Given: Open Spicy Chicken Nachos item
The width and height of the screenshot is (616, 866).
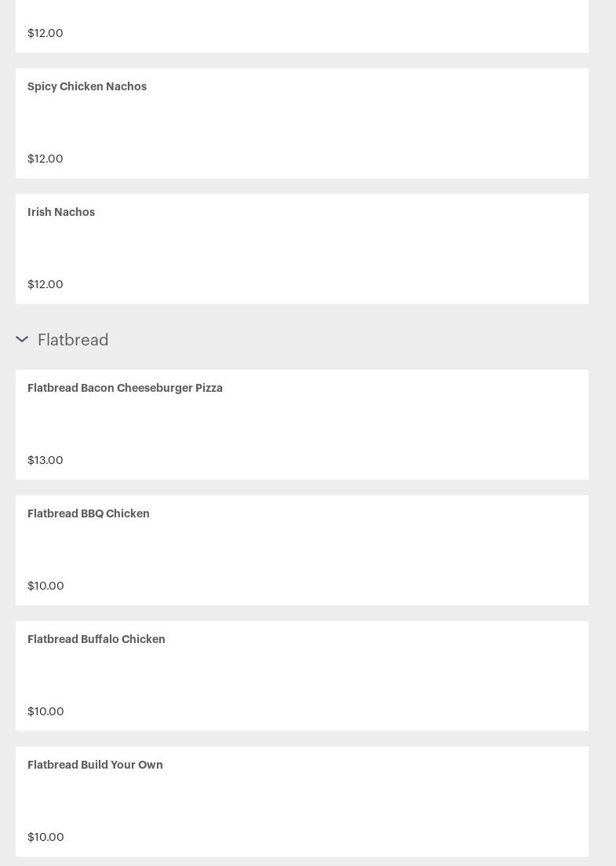Looking at the screenshot, I should [302, 123].
